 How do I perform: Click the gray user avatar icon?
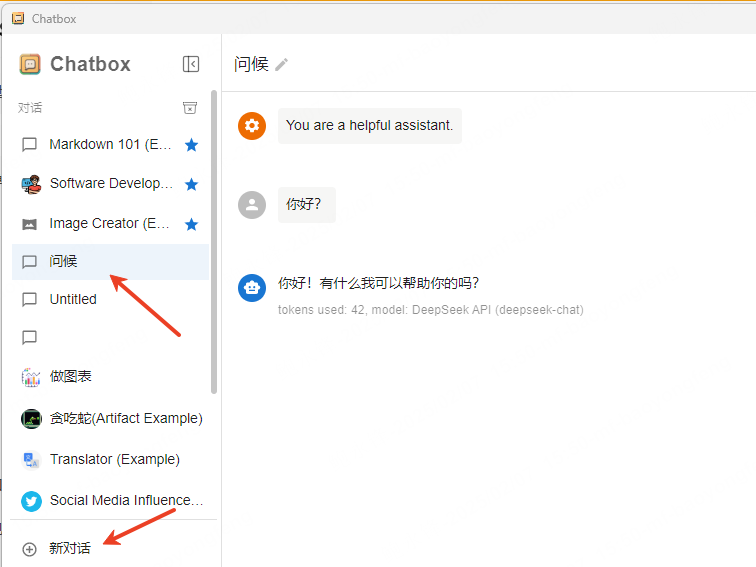click(252, 205)
